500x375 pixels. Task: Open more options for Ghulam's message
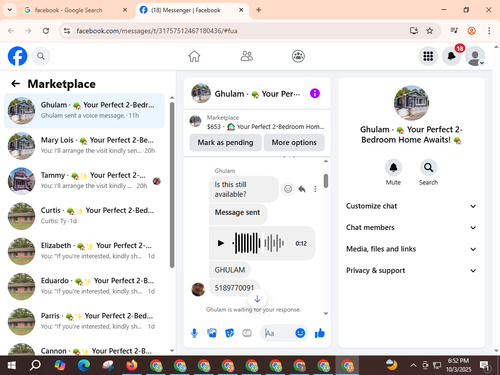point(315,189)
